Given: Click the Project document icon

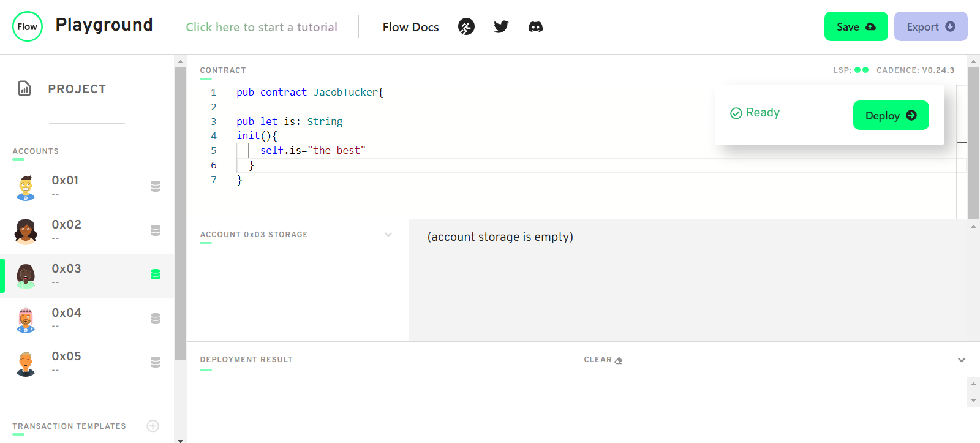Looking at the screenshot, I should [x=24, y=89].
